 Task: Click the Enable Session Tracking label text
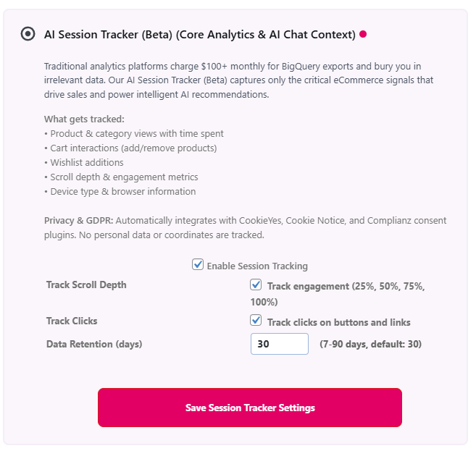coord(257,266)
